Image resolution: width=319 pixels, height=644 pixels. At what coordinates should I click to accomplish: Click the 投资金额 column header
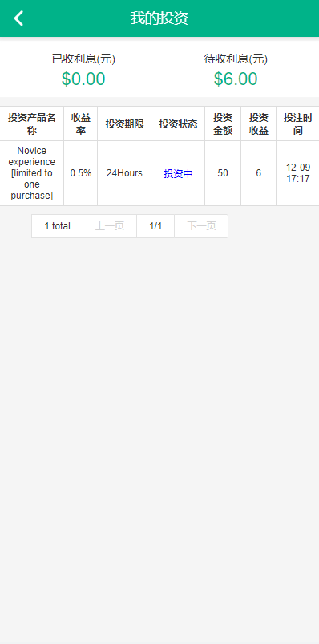click(x=223, y=124)
